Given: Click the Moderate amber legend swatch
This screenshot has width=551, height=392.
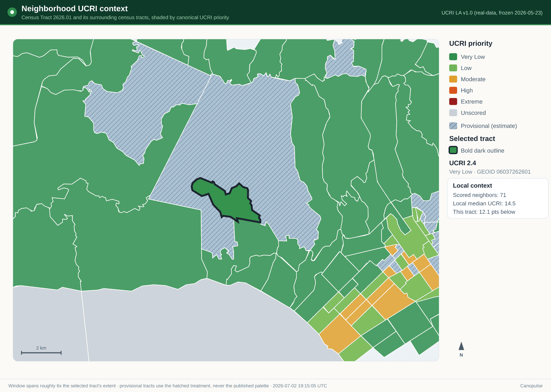Looking at the screenshot, I should click(453, 79).
